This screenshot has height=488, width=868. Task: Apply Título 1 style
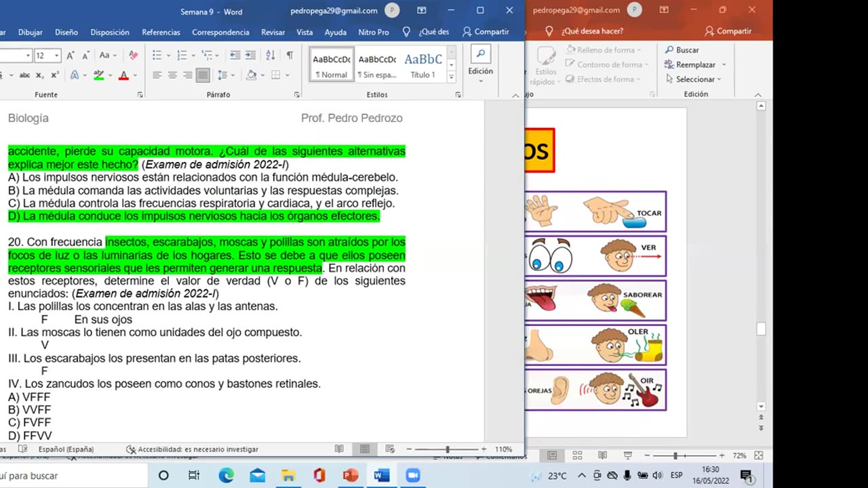tap(423, 65)
